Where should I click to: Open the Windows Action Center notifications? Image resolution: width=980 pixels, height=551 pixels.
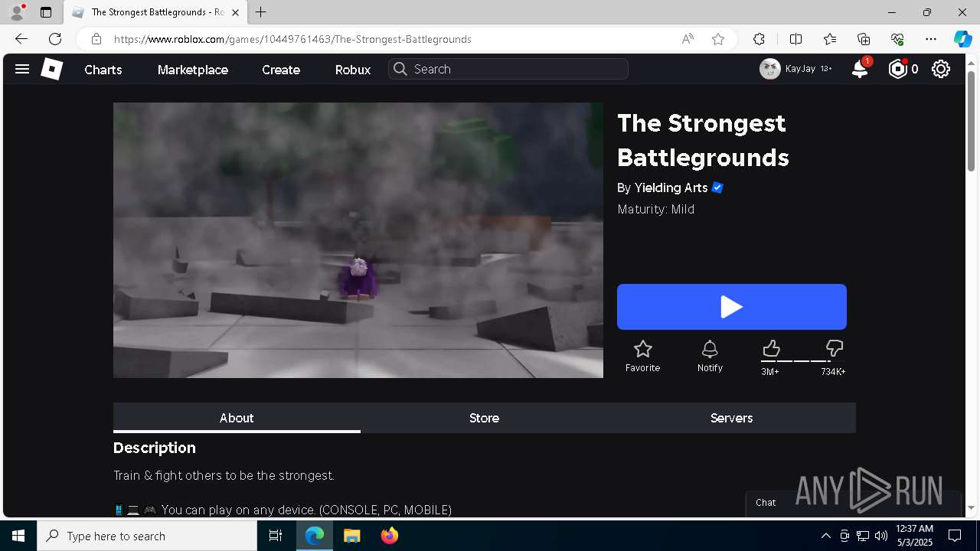955,536
